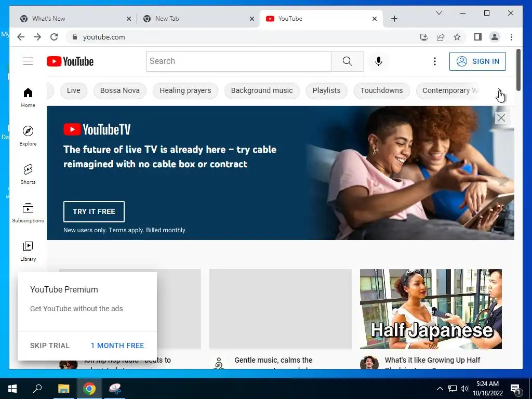Click SKIP TRIAL in the Premium popup
Image resolution: width=532 pixels, height=399 pixels.
[x=50, y=345]
